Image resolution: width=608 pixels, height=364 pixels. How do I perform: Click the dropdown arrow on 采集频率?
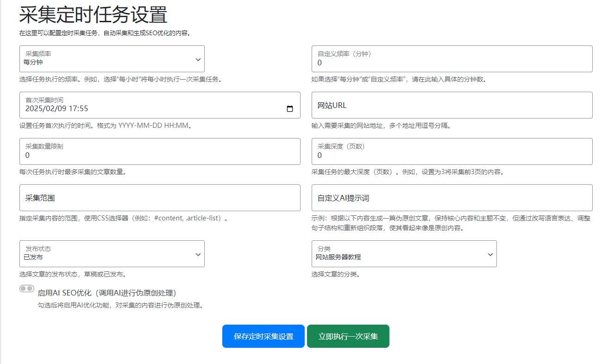point(199,59)
